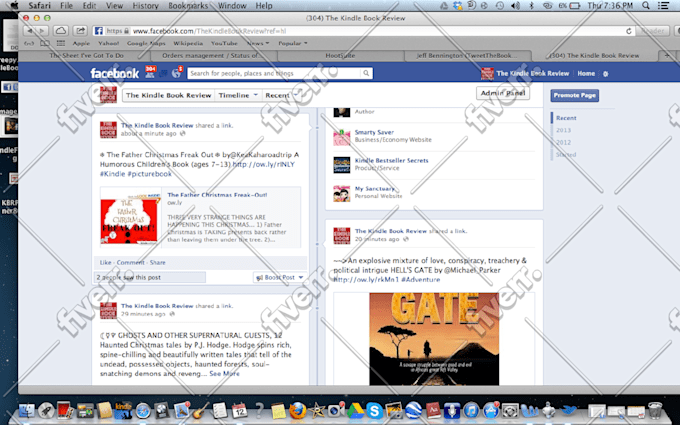Click Comment on the Father Christmas post
680x425 pixels.
click(x=131, y=262)
